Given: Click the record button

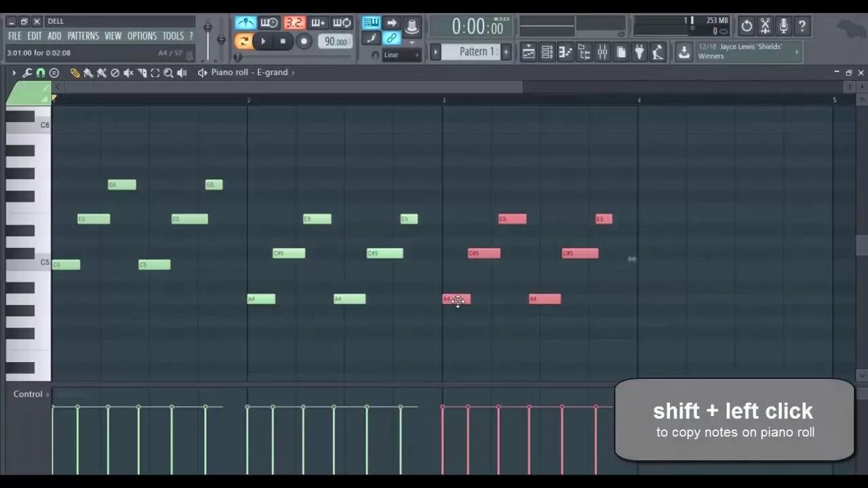Looking at the screenshot, I should [x=304, y=41].
